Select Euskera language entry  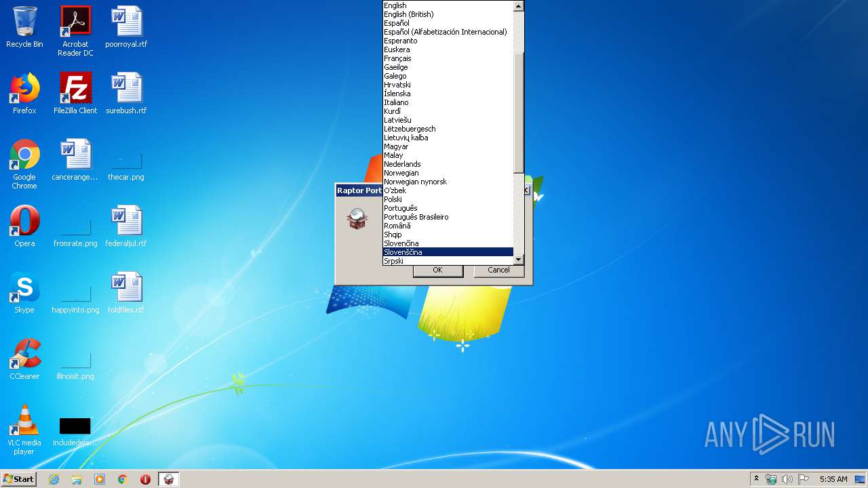pyautogui.click(x=448, y=49)
